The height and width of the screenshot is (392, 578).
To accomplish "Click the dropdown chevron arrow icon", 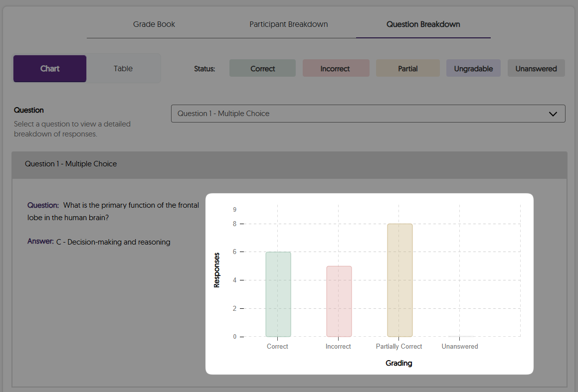I will 553,114.
